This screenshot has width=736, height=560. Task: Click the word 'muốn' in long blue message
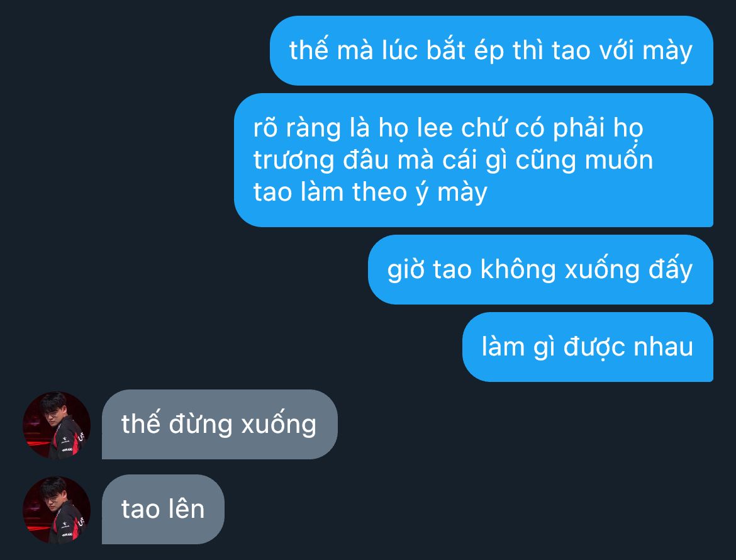618,160
